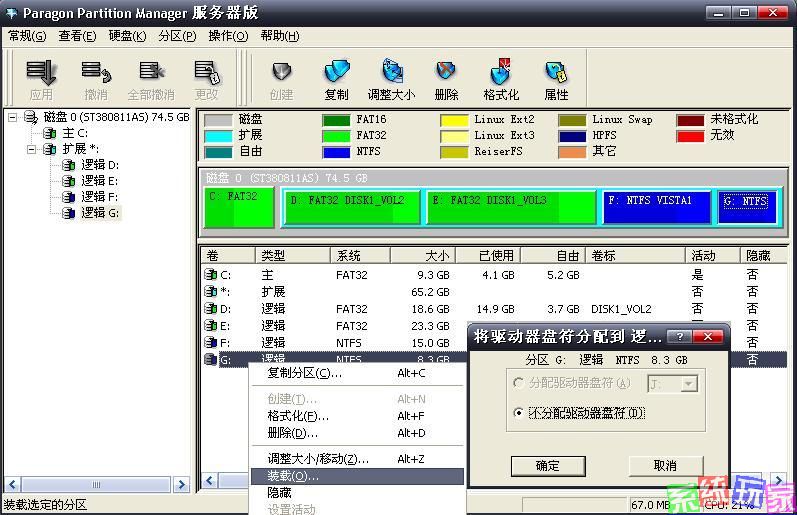Click partition list scrollbar left arrow
The width and height of the screenshot is (797, 515).
click(209, 480)
